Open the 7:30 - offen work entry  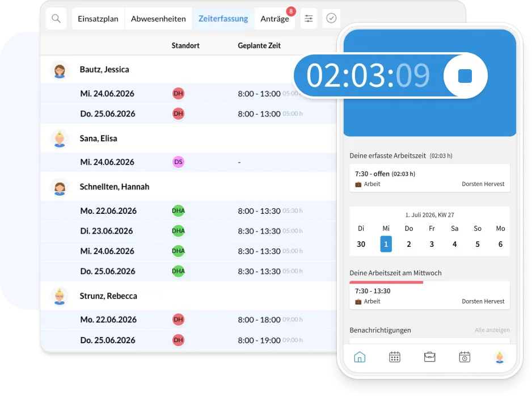click(429, 179)
